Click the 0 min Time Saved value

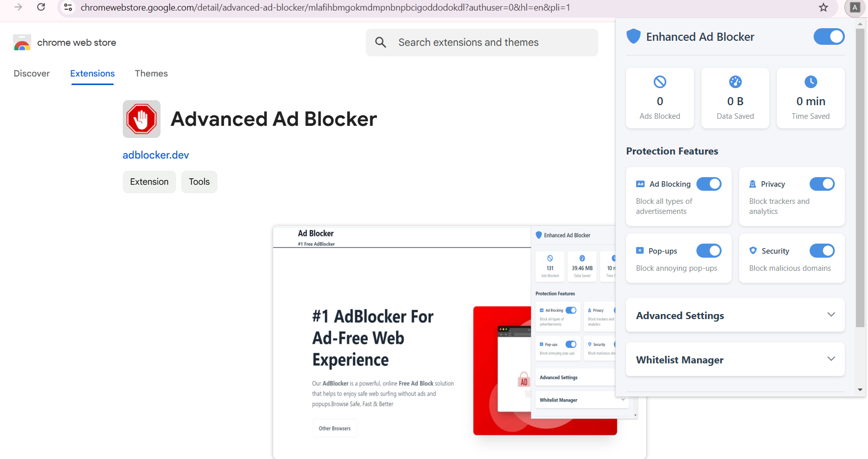tap(811, 101)
